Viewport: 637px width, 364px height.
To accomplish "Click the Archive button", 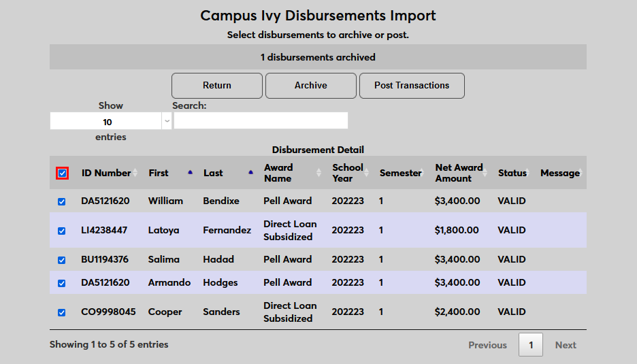I will (311, 86).
